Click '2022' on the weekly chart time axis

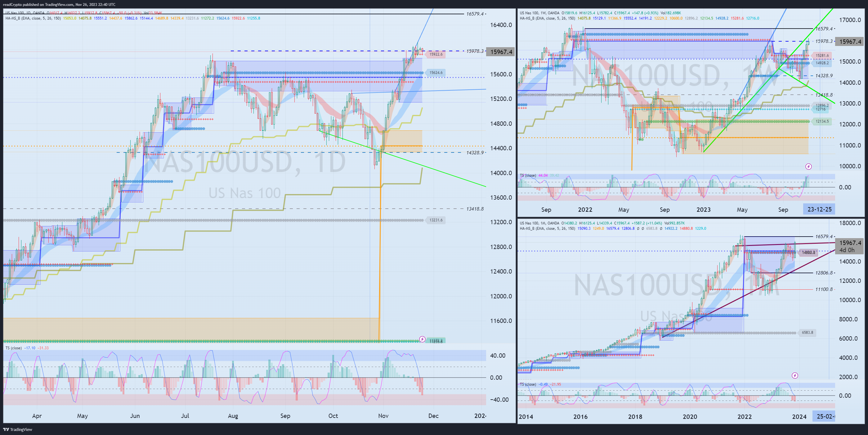(x=585, y=209)
